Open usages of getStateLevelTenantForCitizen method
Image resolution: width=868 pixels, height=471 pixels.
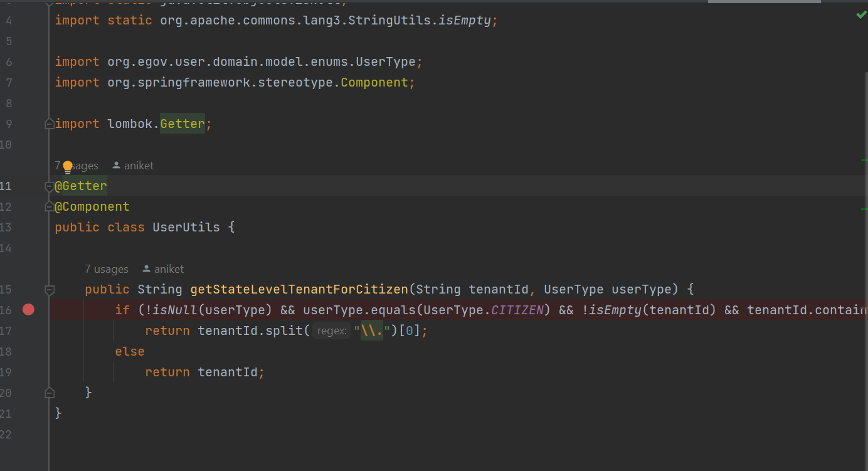point(107,268)
